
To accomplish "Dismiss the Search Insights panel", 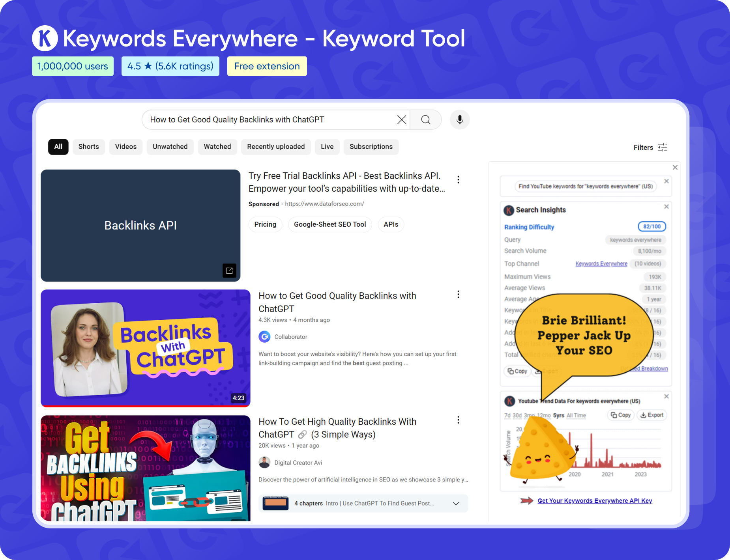I will pos(667,206).
